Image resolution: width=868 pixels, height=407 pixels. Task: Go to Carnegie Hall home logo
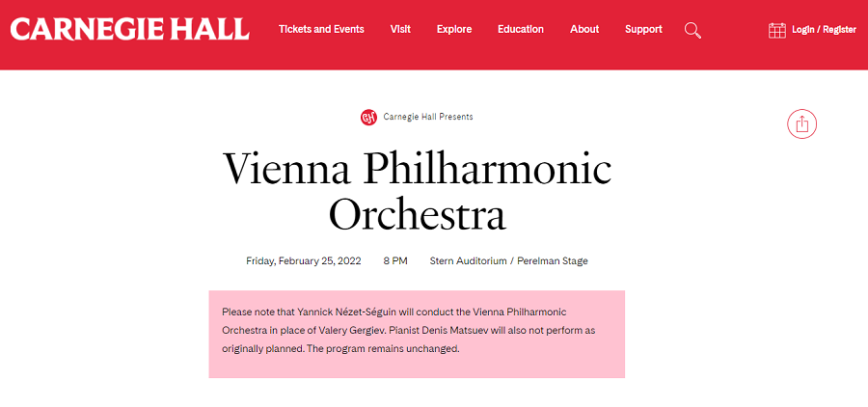click(129, 29)
